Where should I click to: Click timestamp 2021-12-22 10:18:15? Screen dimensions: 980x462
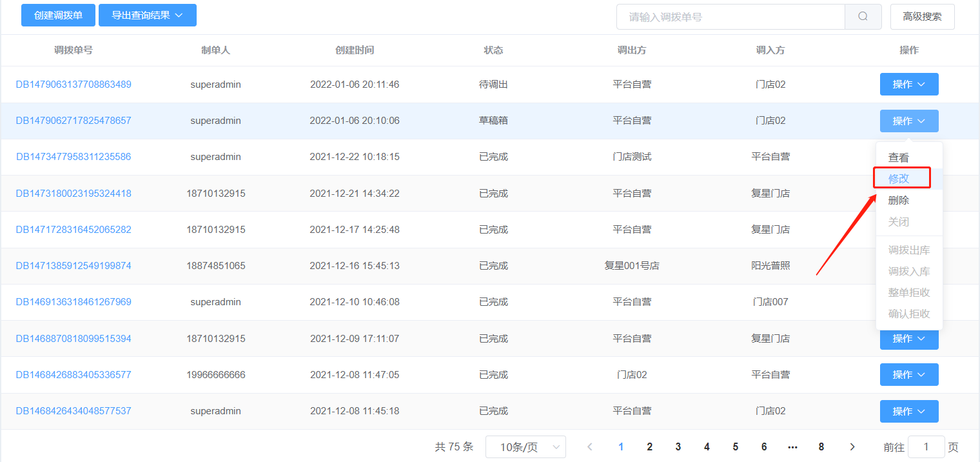(x=355, y=157)
